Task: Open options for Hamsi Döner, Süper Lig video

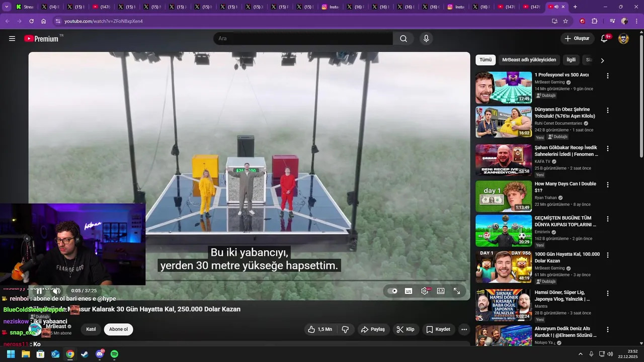Action: click(x=608, y=293)
